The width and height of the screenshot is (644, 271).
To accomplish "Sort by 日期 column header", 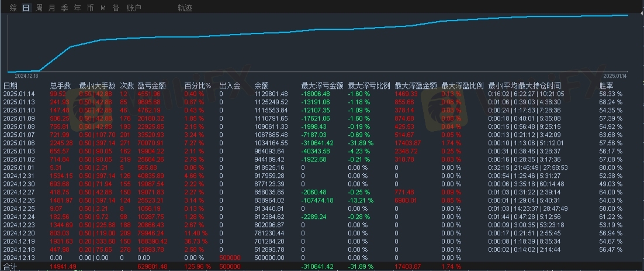I will tap(11, 86).
